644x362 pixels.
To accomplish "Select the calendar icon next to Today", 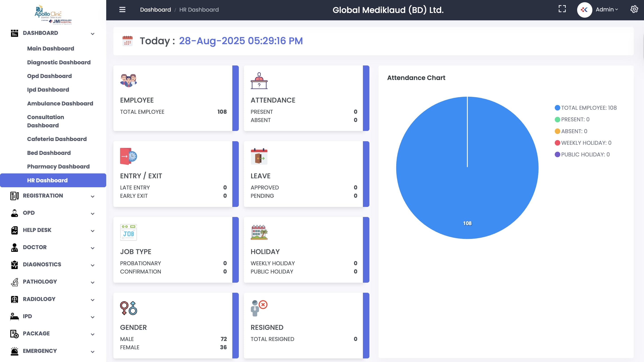I will (x=128, y=41).
